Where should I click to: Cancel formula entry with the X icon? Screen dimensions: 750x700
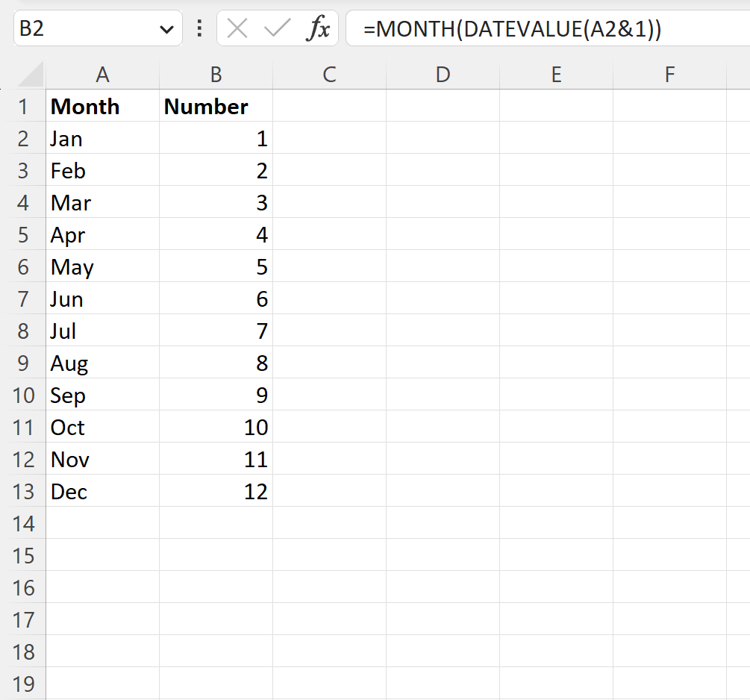[237, 28]
